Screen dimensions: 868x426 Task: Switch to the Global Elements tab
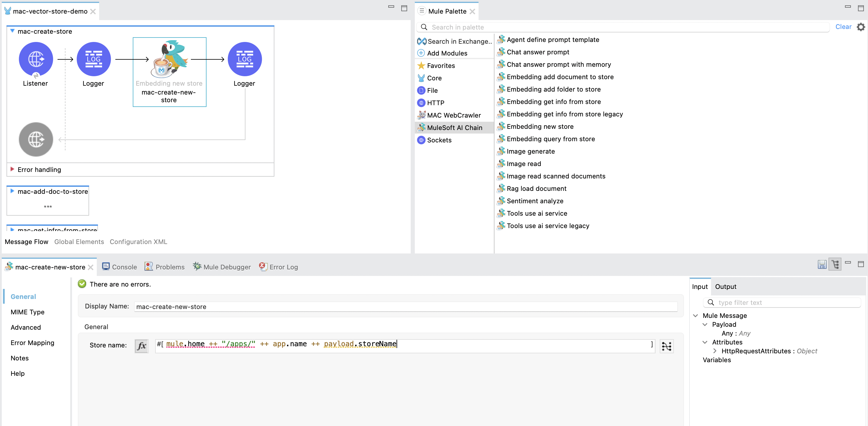(x=79, y=241)
